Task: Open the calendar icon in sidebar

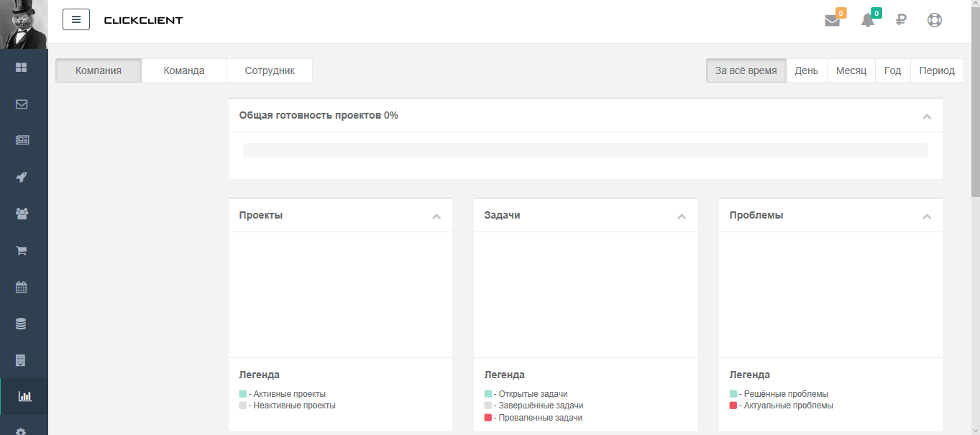Action: (x=22, y=287)
